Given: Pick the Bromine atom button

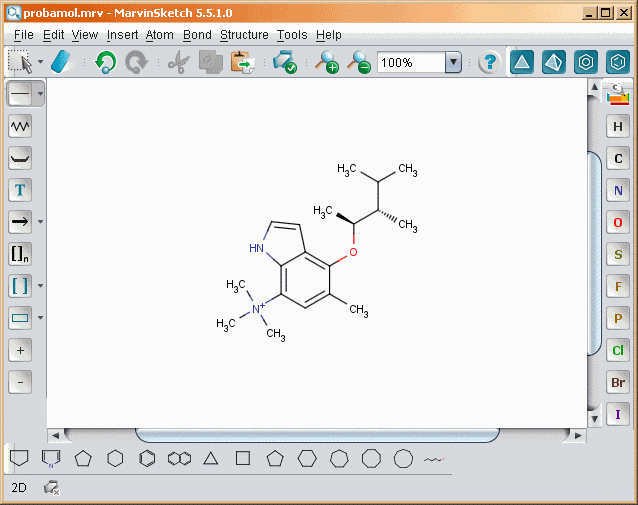Looking at the screenshot, I should click(x=618, y=383).
